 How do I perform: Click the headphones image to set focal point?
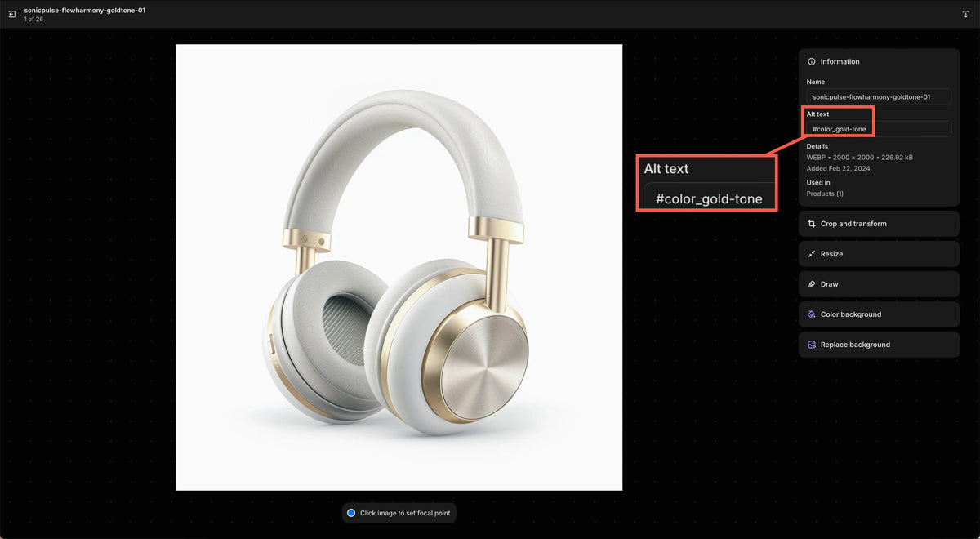click(399, 268)
